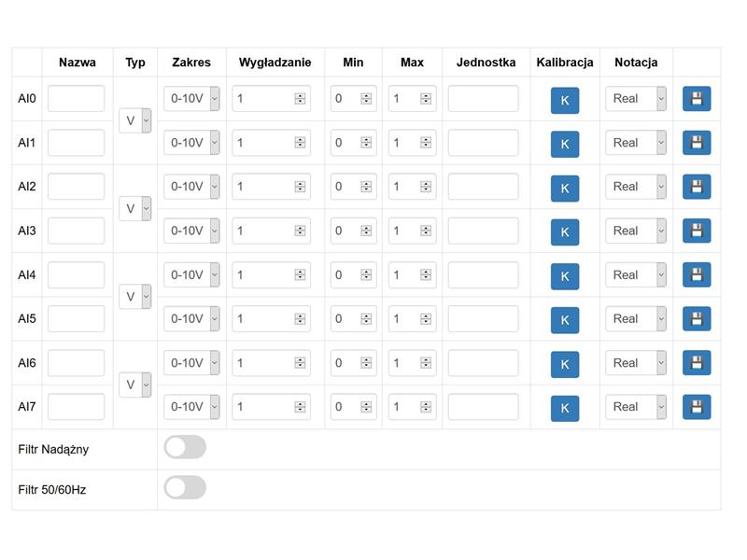Open the Zakres dropdown for AI0

coord(191,99)
